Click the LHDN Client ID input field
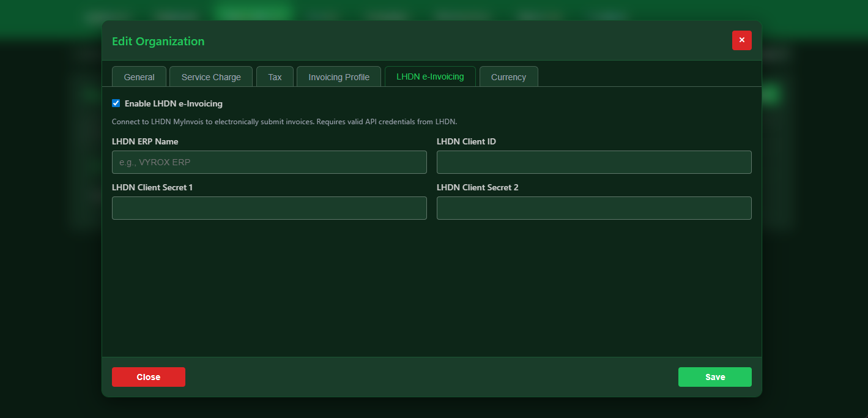This screenshot has width=868, height=418. [593, 162]
